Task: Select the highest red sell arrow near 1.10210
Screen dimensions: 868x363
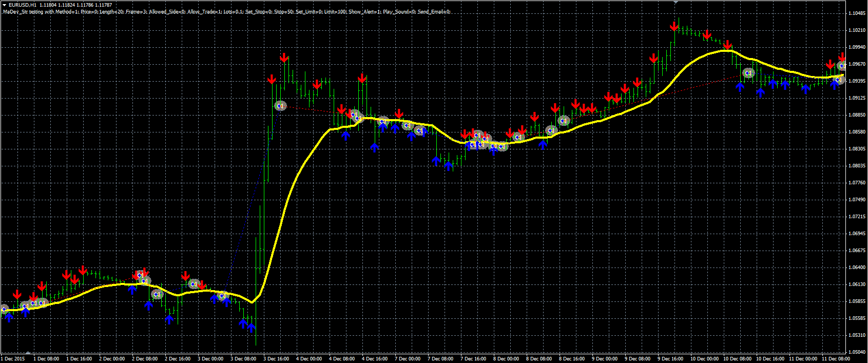Action: pos(674,26)
